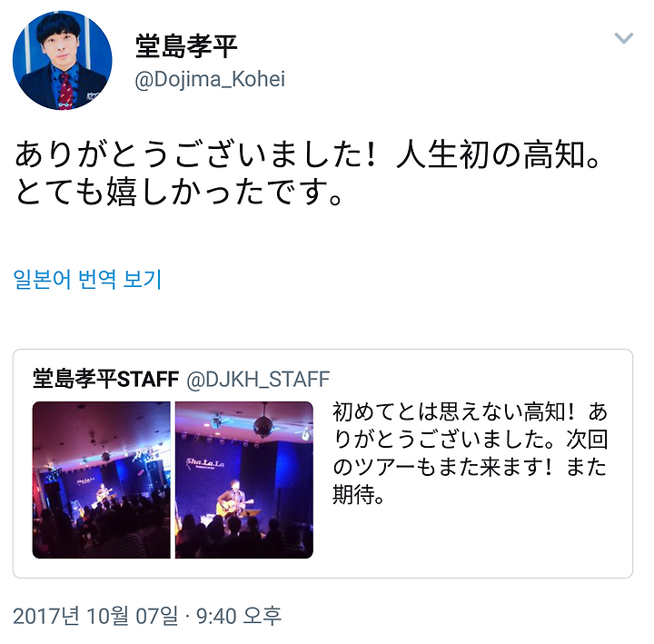Viewport: 654px width, 644px height.
Task: Open 堂島孝平's round profile avatar
Action: coord(62,61)
